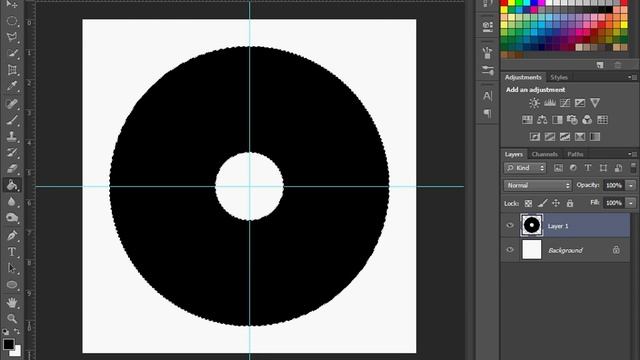This screenshot has width=640, height=360.
Task: Select the Brush tool
Action: [x=12, y=120]
